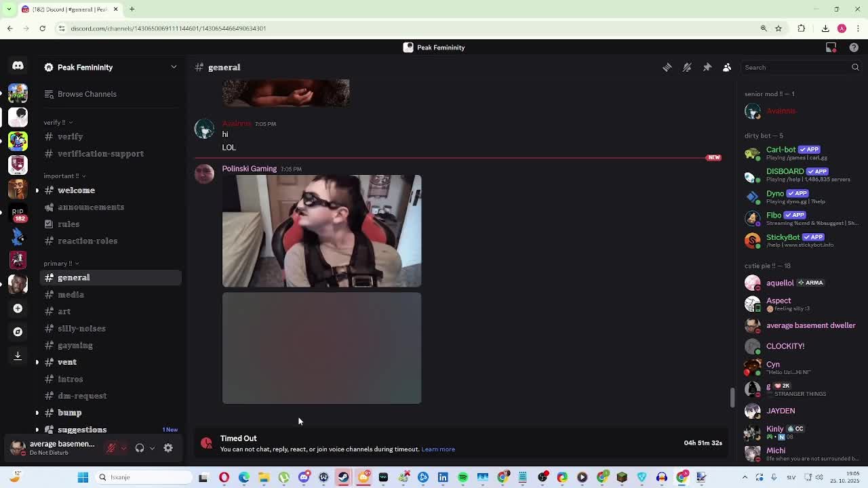The width and height of the screenshot is (868, 488).
Task: Click Download Apps icon in server list
Action: click(18, 355)
